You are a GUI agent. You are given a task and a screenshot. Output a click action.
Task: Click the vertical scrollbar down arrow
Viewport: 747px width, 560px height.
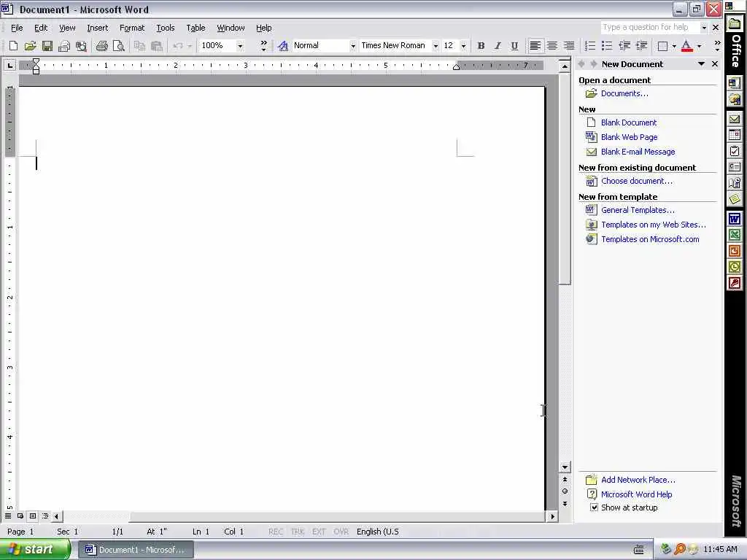click(x=565, y=467)
